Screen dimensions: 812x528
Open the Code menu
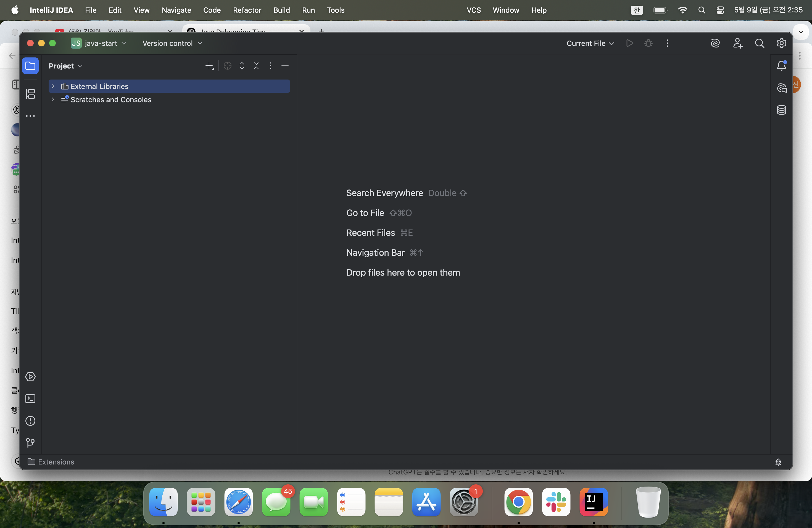[212, 10]
